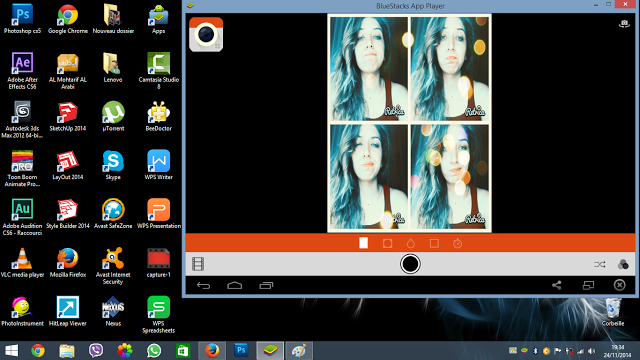
Task: Select the top-left selfie collage photo
Action: [x=369, y=69]
